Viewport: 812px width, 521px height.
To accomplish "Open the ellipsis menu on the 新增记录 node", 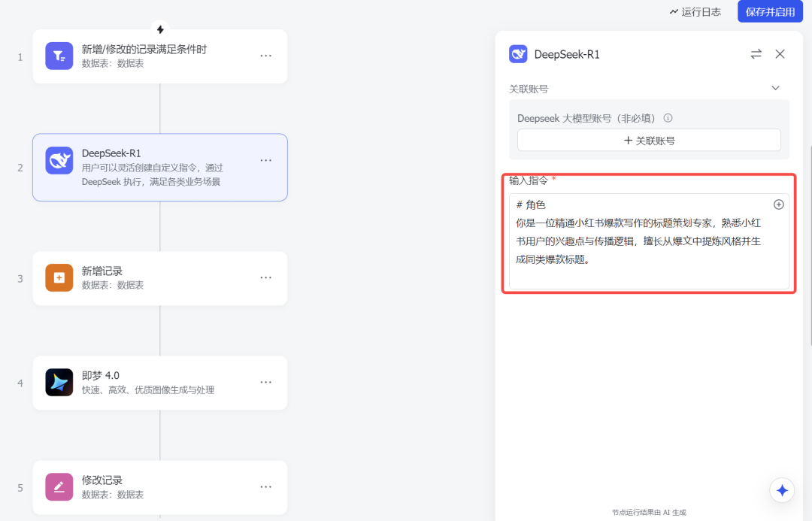I will pyautogui.click(x=265, y=277).
